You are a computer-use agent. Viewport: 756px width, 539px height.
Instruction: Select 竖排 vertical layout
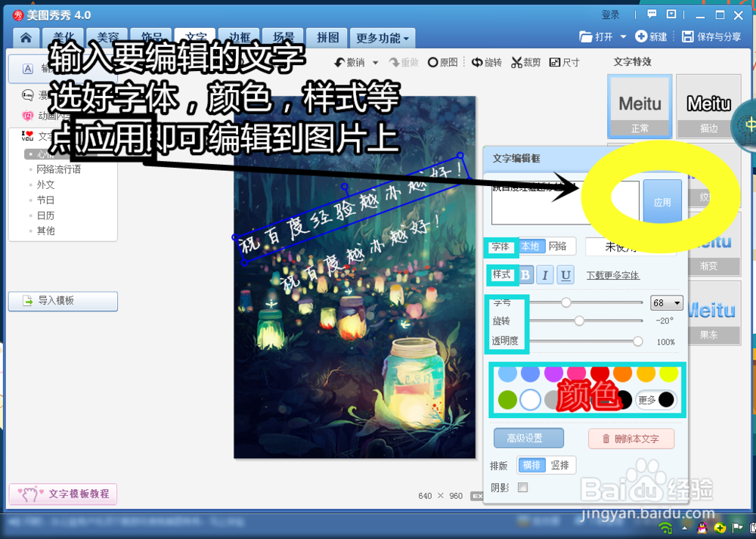pyautogui.click(x=560, y=465)
